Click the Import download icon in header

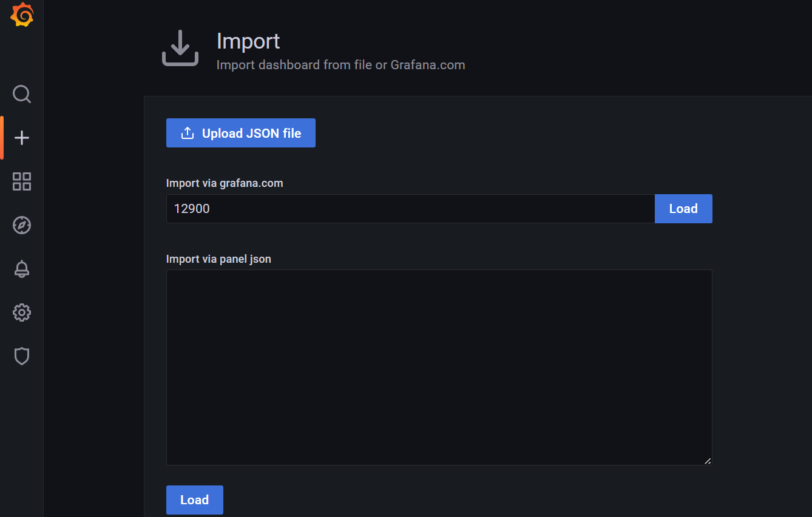coord(180,49)
